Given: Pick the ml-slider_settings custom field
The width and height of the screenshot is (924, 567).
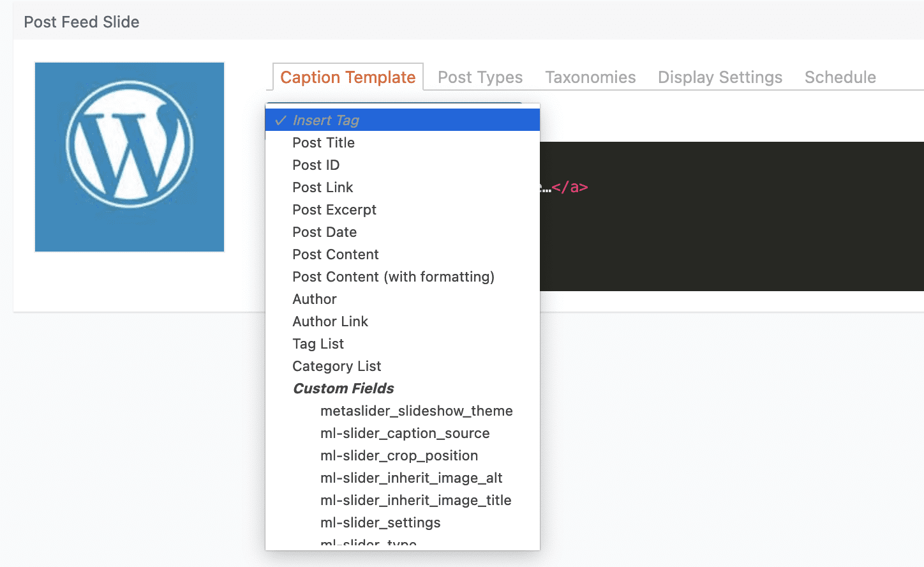Looking at the screenshot, I should [x=380, y=522].
